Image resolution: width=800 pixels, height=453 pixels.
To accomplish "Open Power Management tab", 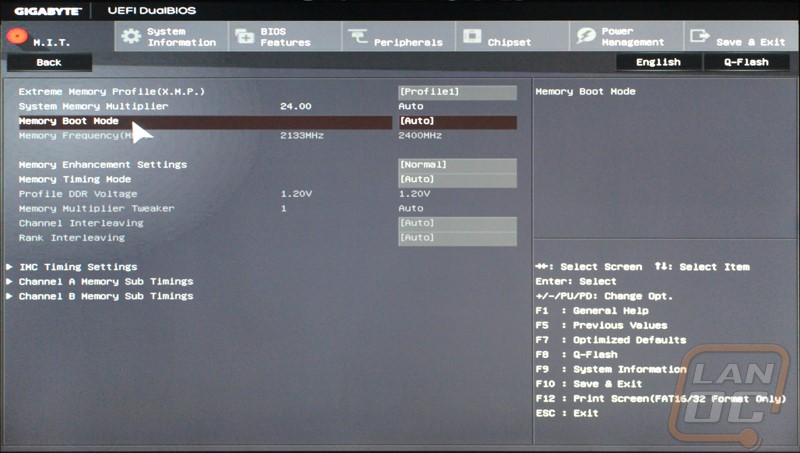I will click(626, 36).
